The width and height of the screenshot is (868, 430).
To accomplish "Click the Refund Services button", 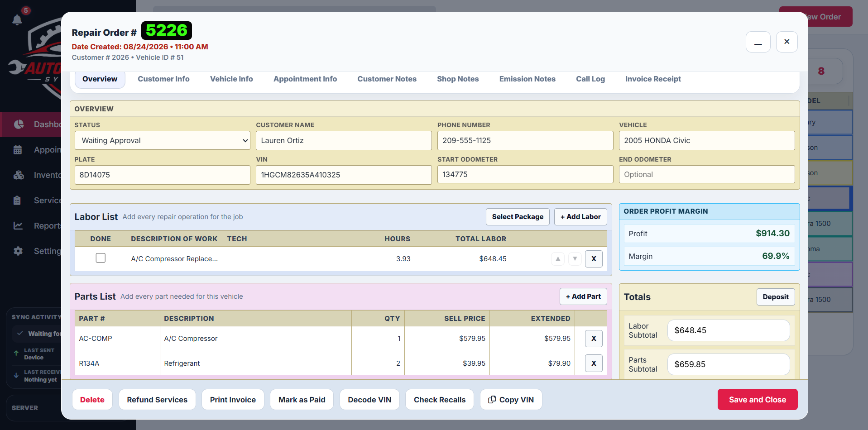I will point(157,400).
